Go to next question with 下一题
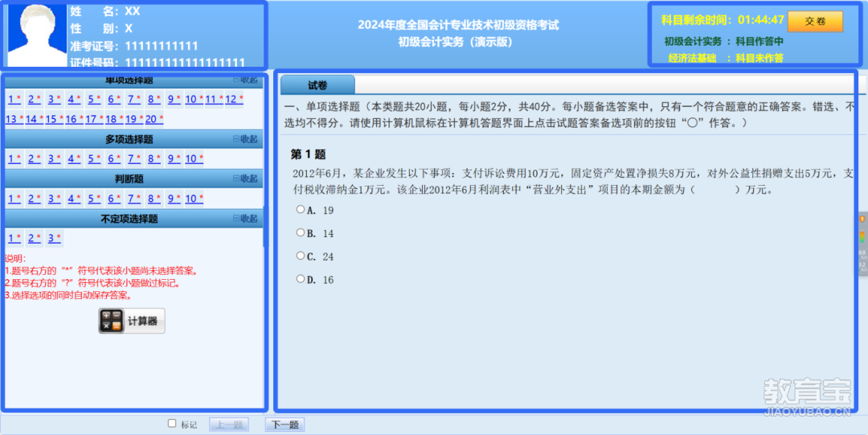 point(285,425)
